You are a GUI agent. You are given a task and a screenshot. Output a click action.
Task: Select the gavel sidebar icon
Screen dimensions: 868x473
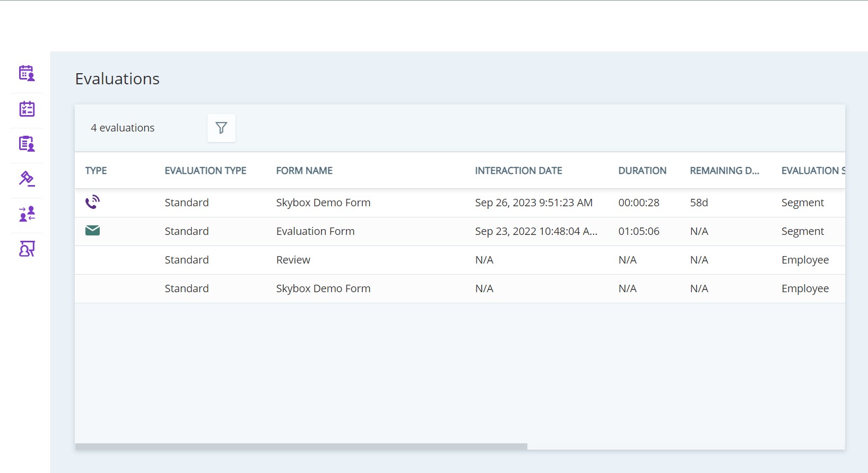click(27, 179)
